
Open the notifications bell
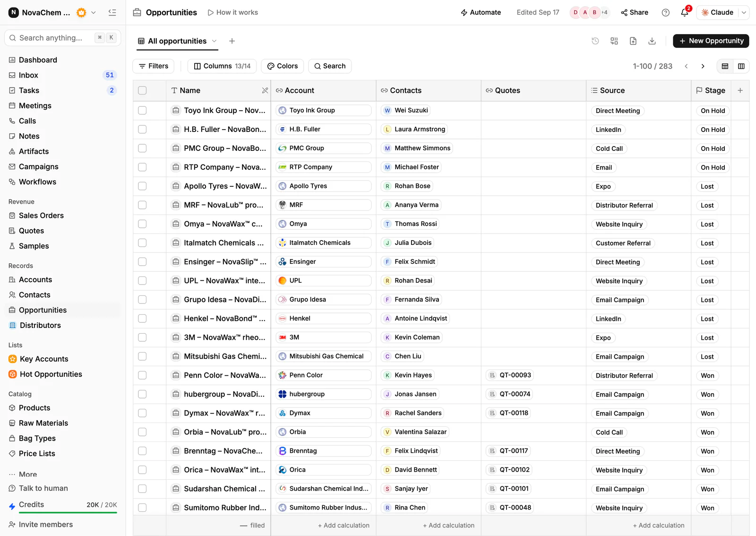pos(685,12)
